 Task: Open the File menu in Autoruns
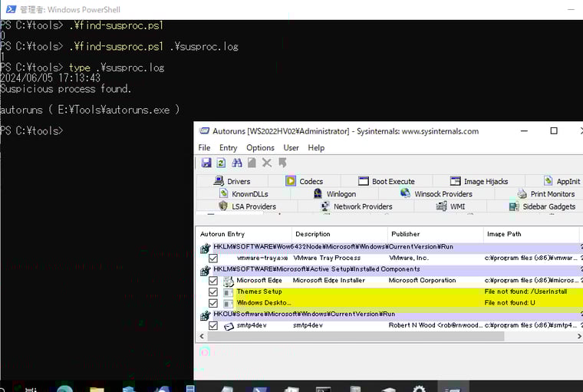[204, 147]
